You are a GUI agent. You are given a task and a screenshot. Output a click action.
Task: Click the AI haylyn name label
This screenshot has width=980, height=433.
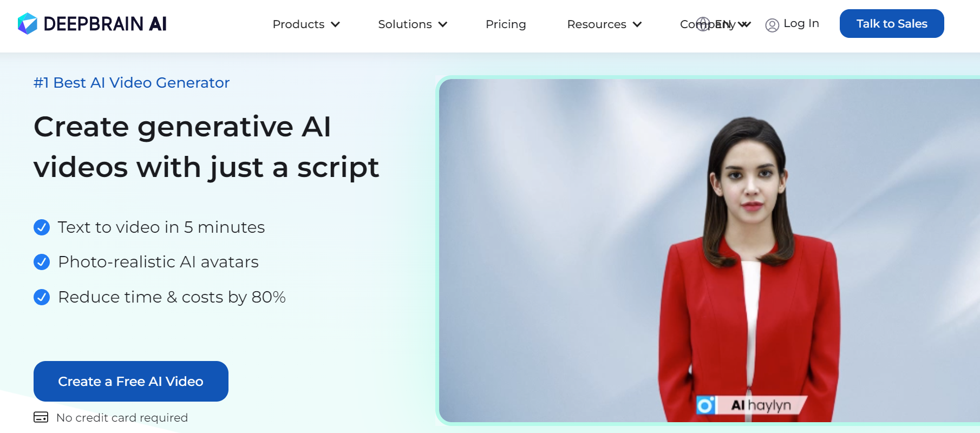761,405
